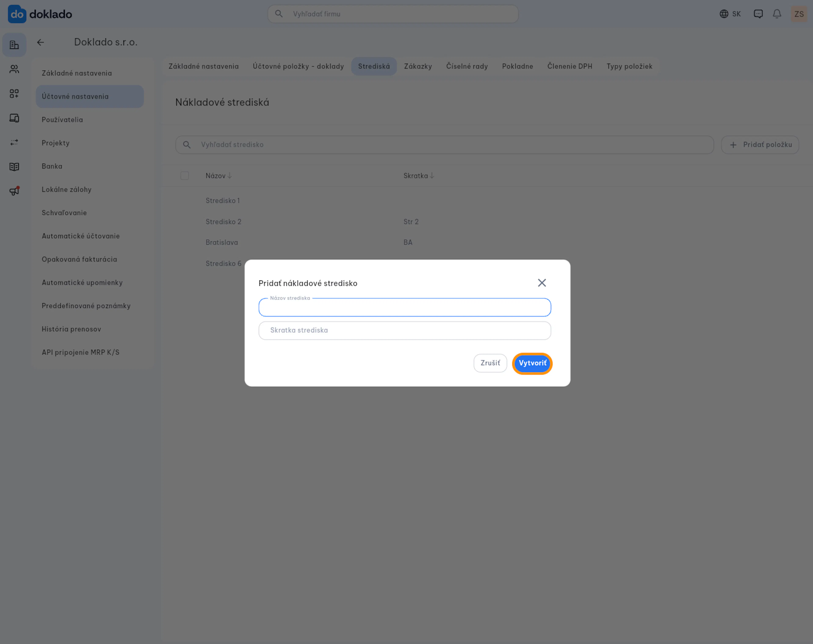
Task: Select the Stredisko 6 row
Action: (x=223, y=264)
